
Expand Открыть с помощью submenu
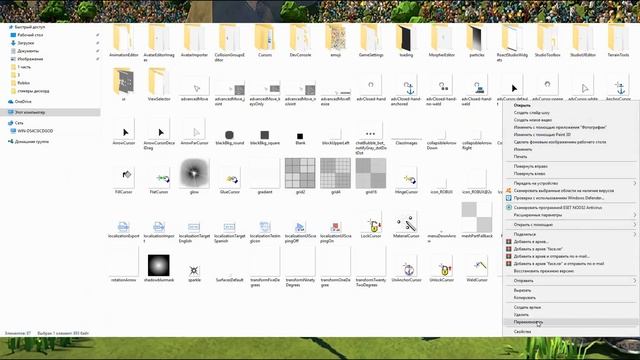570,224
